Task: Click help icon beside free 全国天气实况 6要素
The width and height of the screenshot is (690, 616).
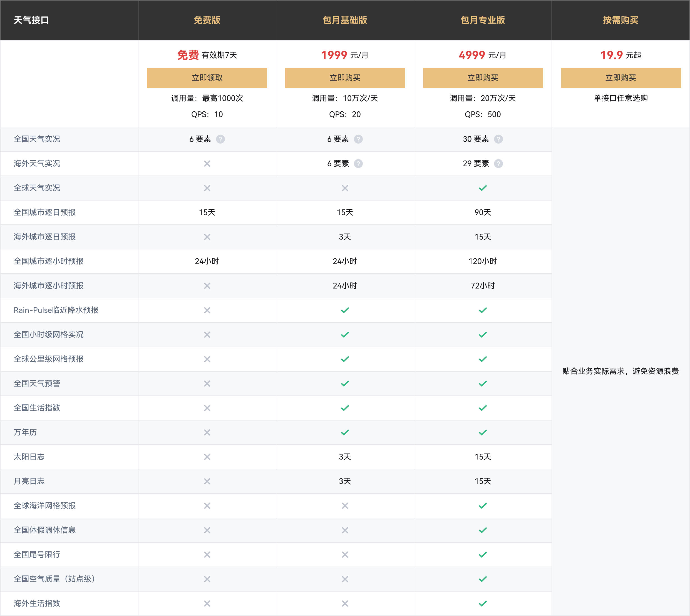Action: pyautogui.click(x=220, y=139)
